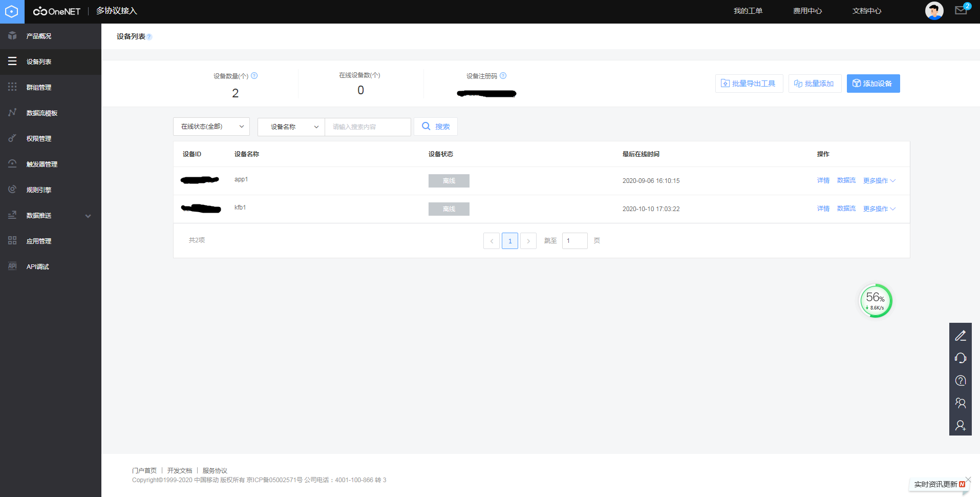Click the add-user icon in floating panel
The width and height of the screenshot is (980, 497).
(961, 426)
